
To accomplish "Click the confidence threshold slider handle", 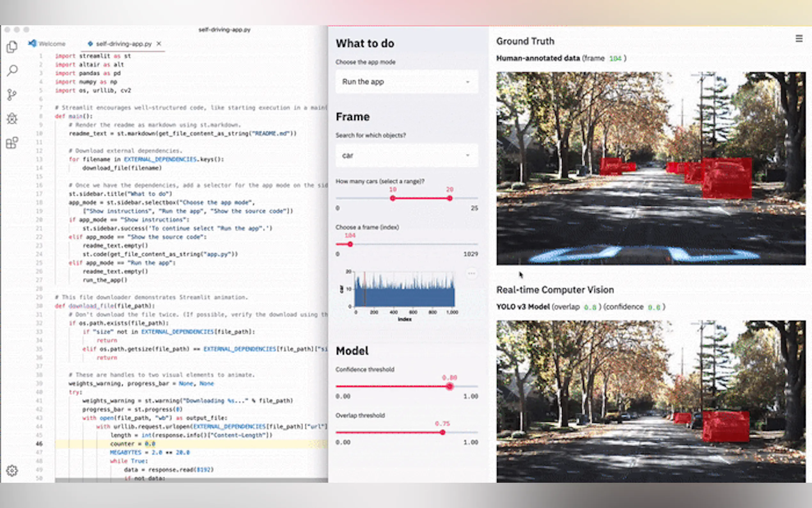I will (x=449, y=386).
